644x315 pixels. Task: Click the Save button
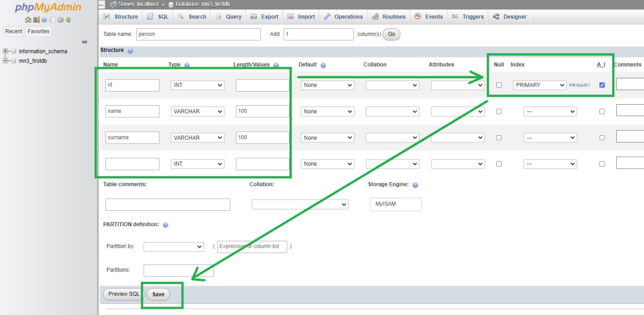[158, 294]
